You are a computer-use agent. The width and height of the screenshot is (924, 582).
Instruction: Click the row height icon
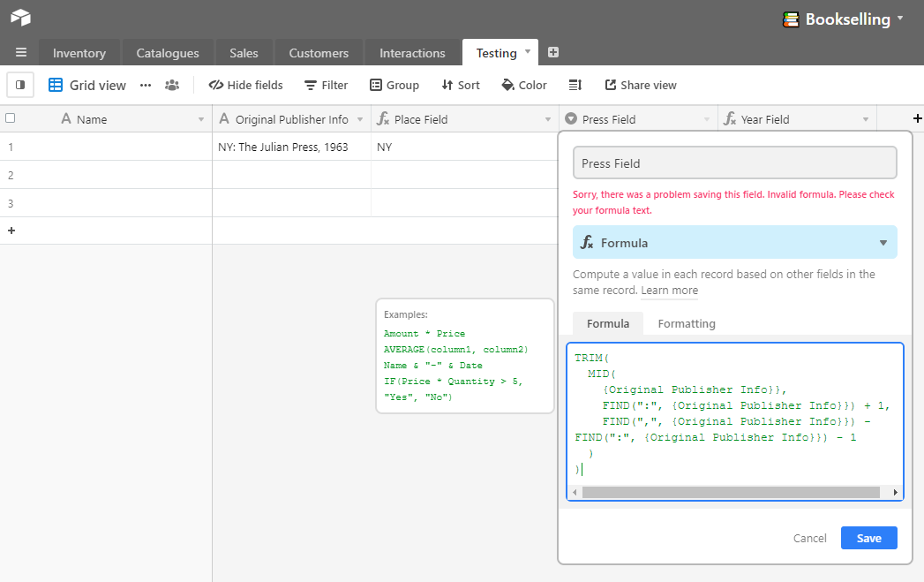click(575, 86)
